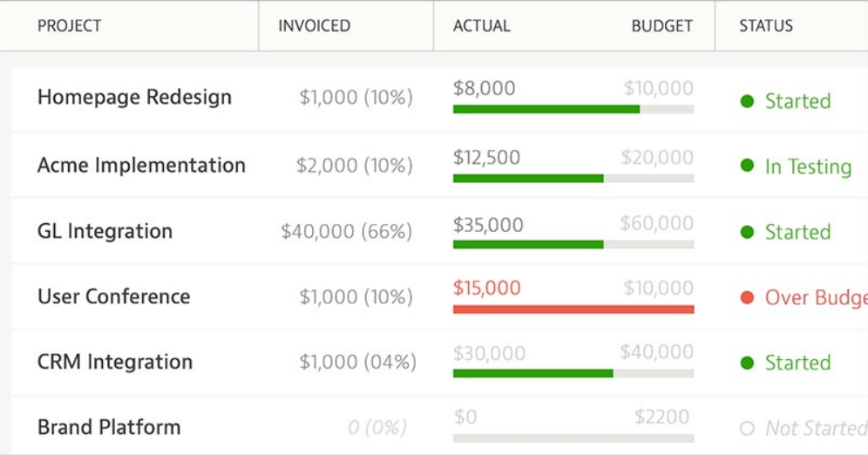Image resolution: width=868 pixels, height=455 pixels.
Task: Click the red User Conference budget bar
Action: point(573,309)
